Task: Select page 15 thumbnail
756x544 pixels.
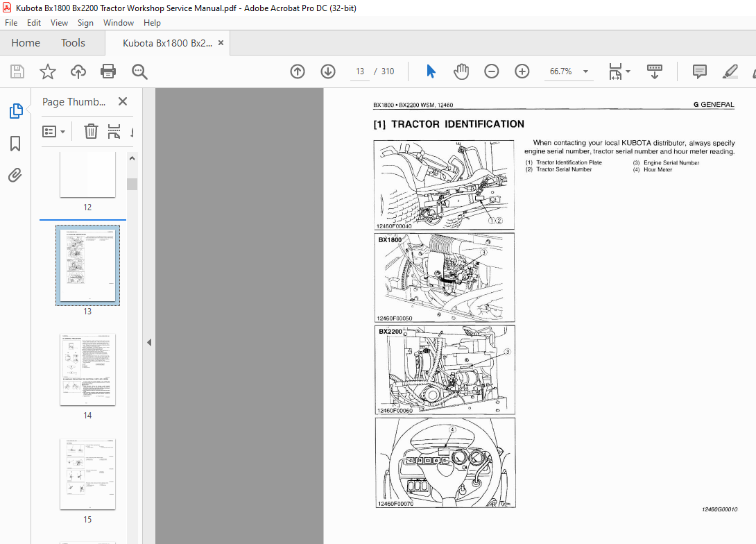Action: tap(88, 474)
